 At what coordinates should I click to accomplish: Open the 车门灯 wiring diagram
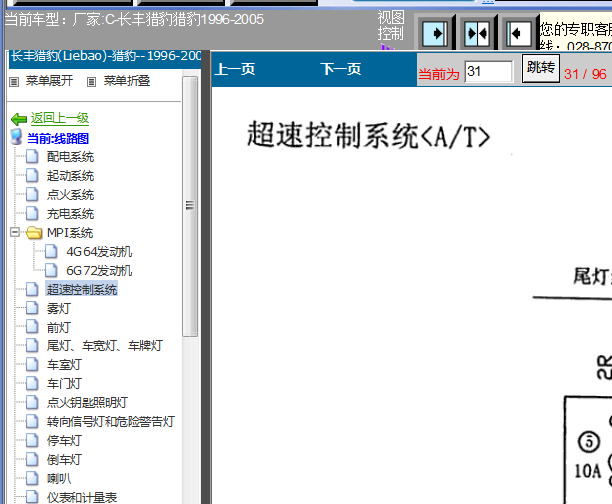point(64,384)
